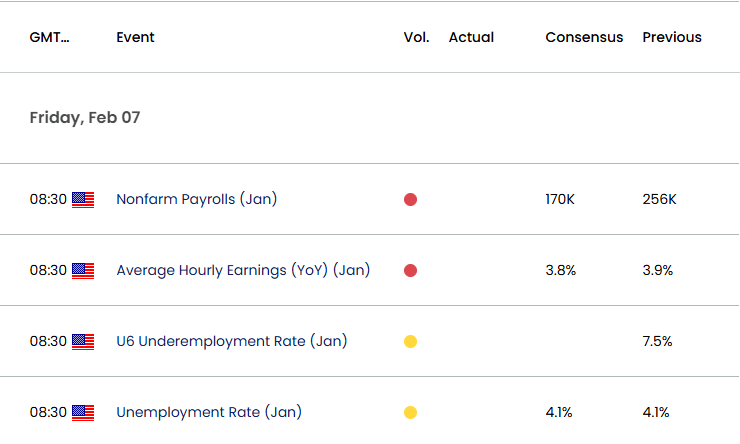Image resolution: width=740 pixels, height=444 pixels.
Task: Click the Actual column header
Action: pos(471,37)
